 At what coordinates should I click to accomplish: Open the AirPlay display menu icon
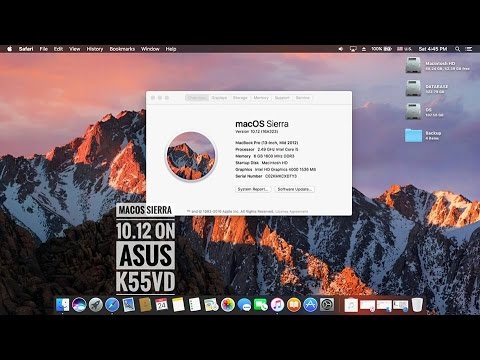(x=353, y=49)
